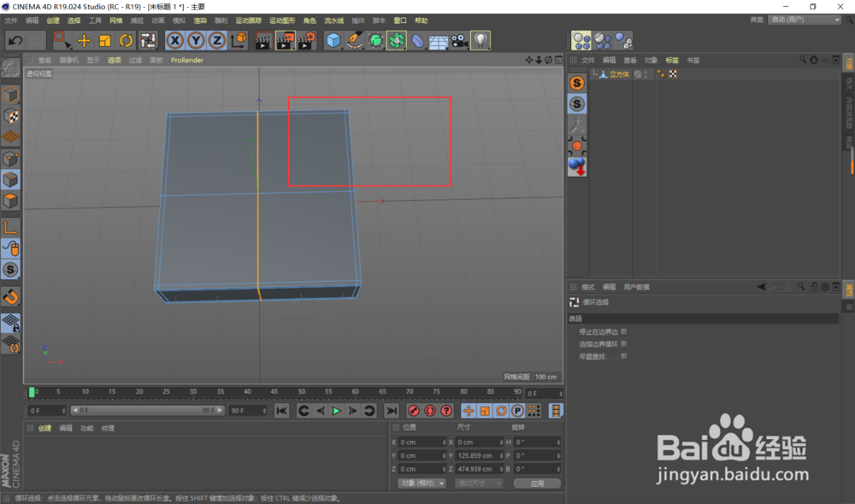This screenshot has width=855, height=504.
Task: Open render to Picture Viewer icon
Action: (286, 40)
